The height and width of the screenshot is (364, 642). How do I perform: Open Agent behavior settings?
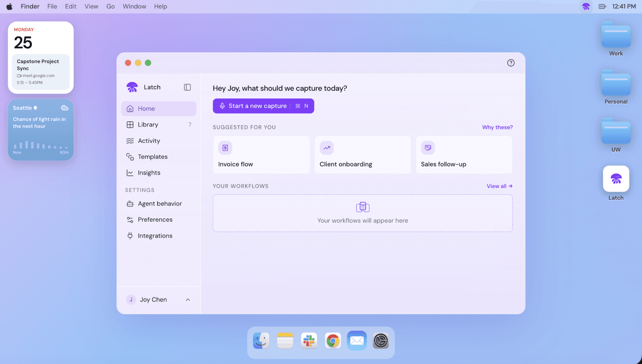(x=159, y=203)
